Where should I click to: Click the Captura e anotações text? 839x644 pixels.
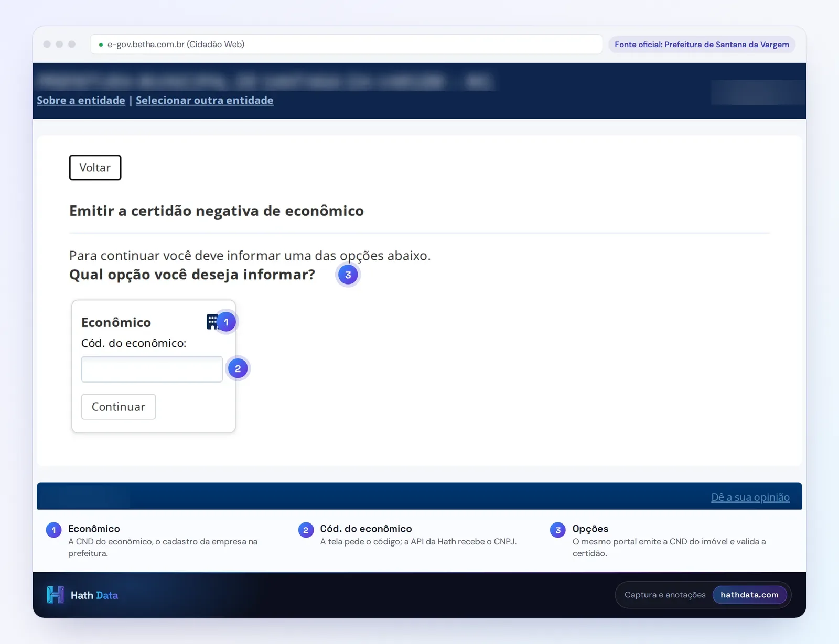pyautogui.click(x=665, y=595)
